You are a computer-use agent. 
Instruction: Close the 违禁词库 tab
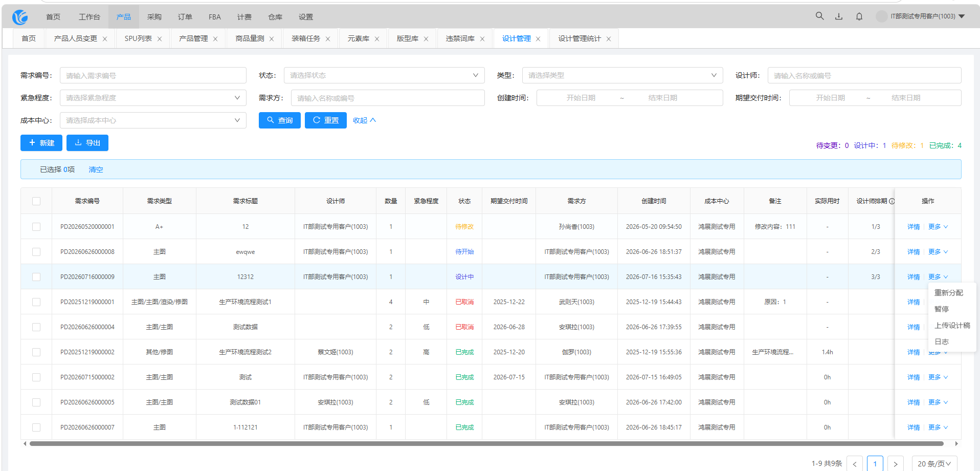pyautogui.click(x=482, y=39)
